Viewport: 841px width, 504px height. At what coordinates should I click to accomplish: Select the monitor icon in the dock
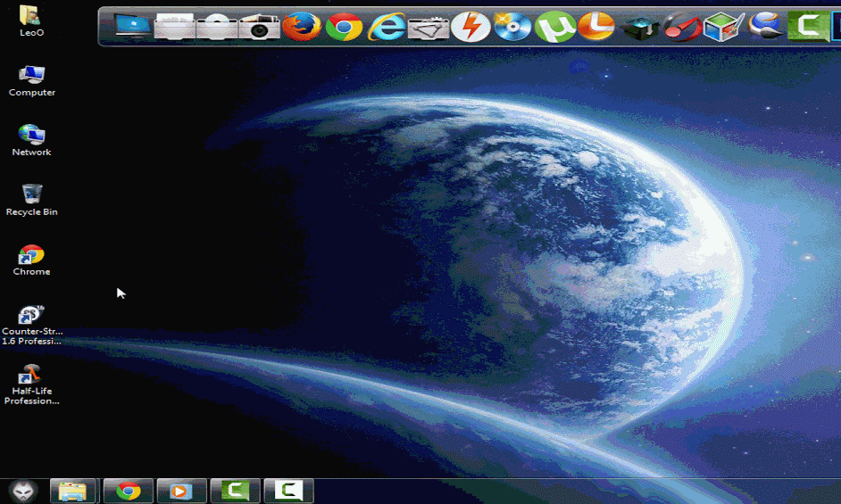point(132,26)
